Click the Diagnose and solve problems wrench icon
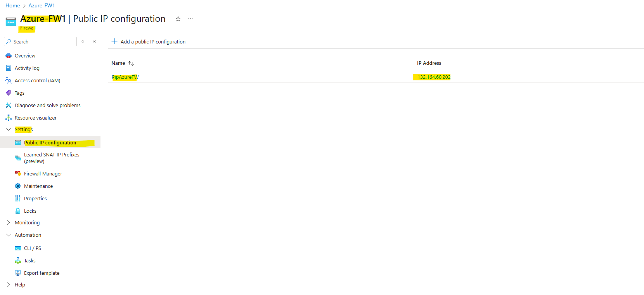 [9, 106]
